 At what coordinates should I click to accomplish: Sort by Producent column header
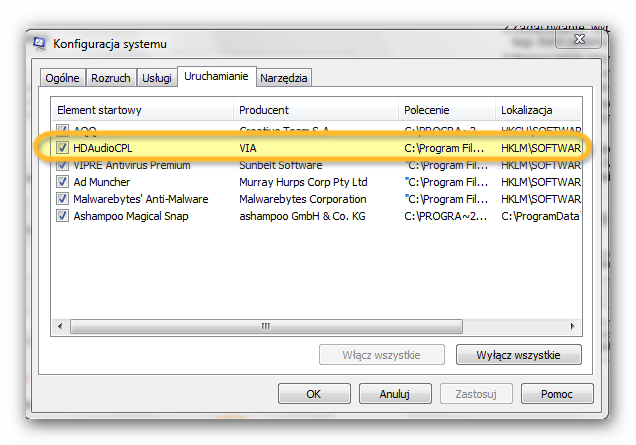[x=316, y=110]
